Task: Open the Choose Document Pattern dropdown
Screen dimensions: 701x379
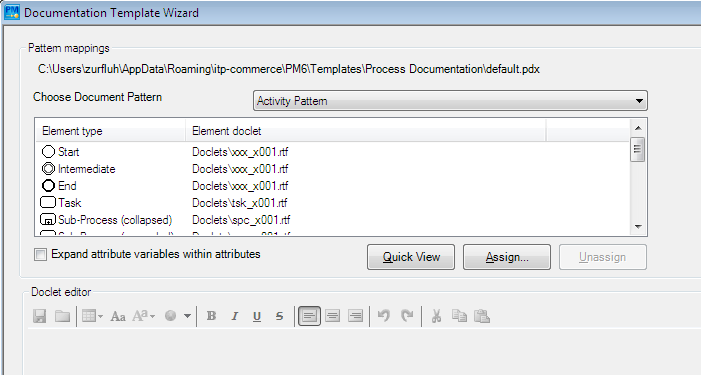Action: click(x=450, y=101)
